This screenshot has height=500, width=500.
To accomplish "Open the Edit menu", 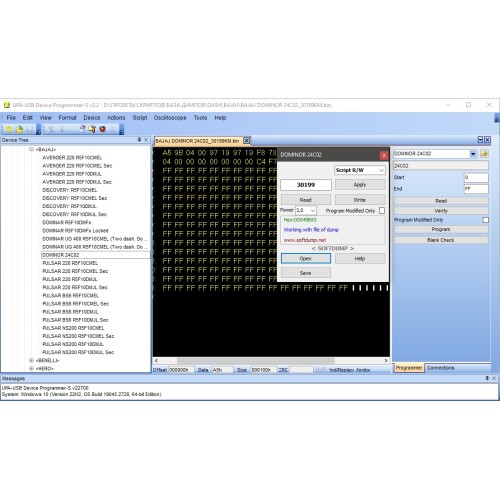I will point(28,118).
